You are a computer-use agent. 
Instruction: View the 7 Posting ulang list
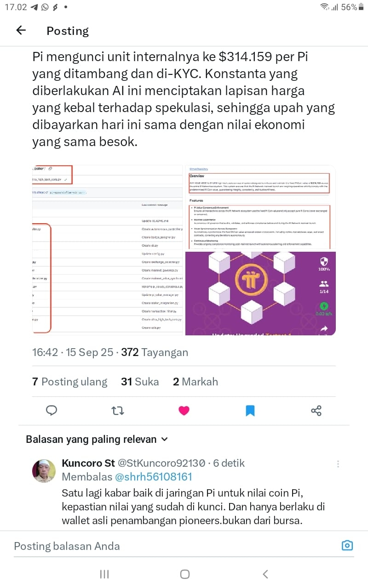pyautogui.click(x=69, y=382)
